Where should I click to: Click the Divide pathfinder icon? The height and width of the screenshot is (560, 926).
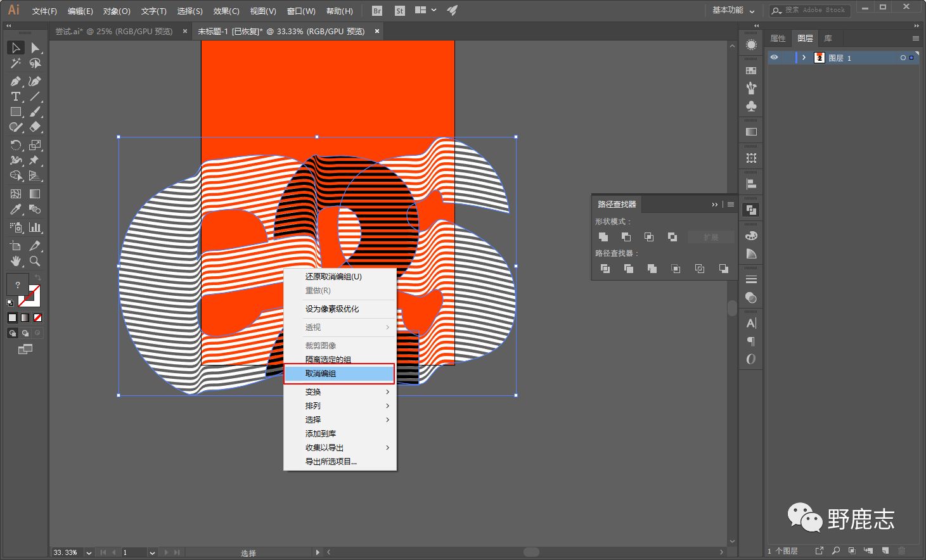605,269
